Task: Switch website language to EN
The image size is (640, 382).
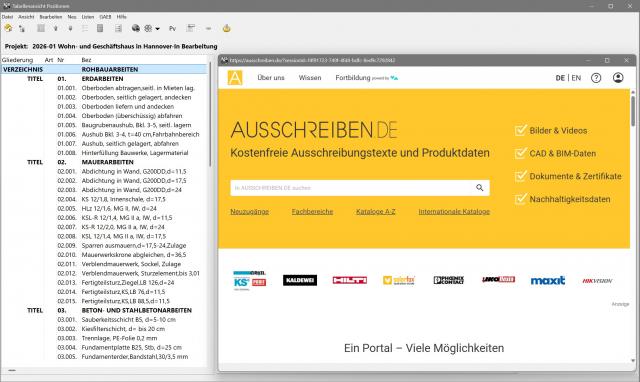Action: point(576,78)
